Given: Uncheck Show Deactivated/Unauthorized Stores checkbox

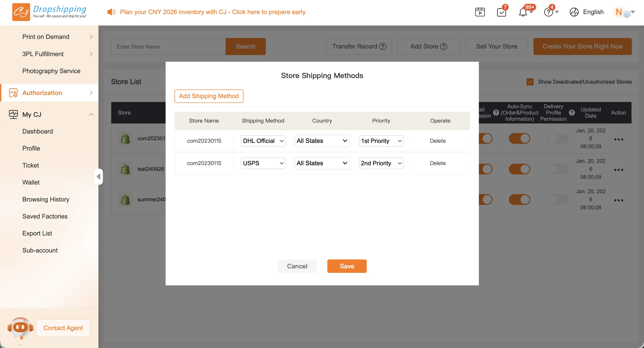Looking at the screenshot, I should (530, 82).
